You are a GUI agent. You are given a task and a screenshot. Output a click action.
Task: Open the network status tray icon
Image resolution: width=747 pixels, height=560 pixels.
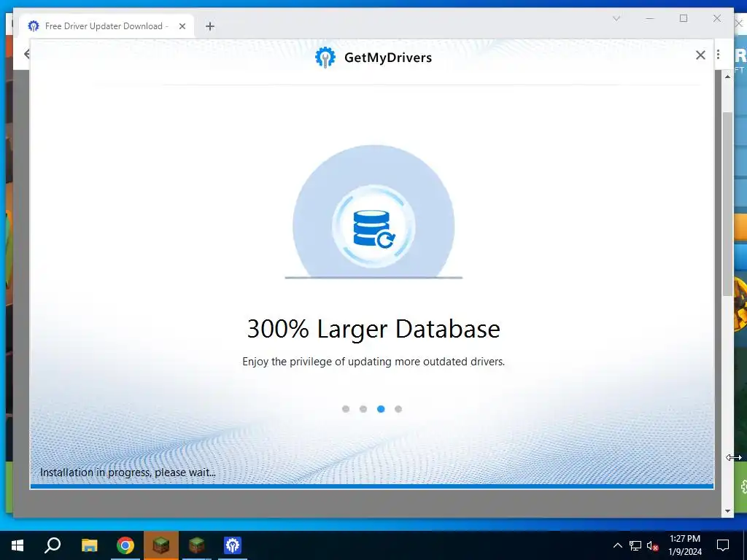635,545
